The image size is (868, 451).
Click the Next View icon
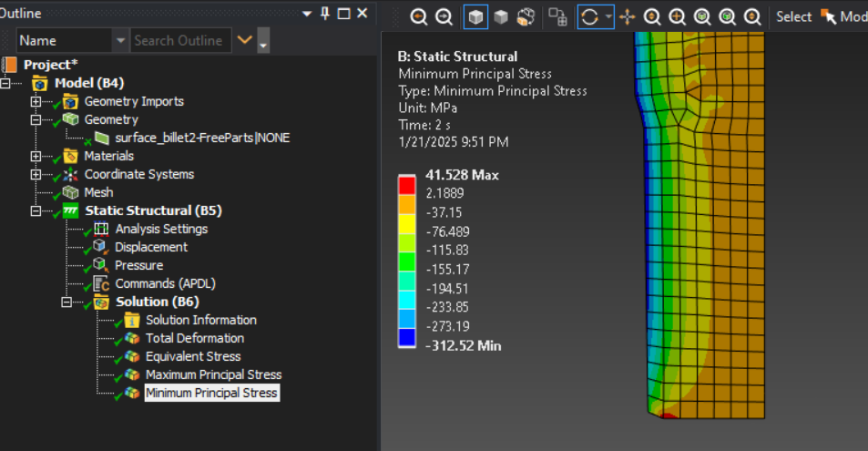point(444,16)
